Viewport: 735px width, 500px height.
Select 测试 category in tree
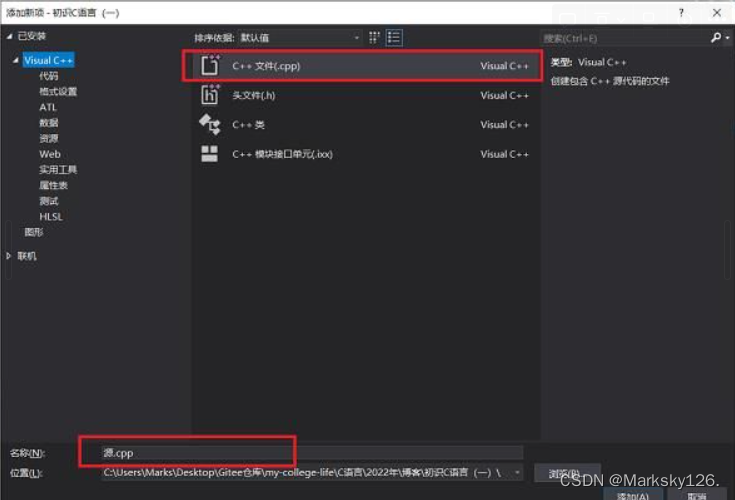tap(49, 201)
